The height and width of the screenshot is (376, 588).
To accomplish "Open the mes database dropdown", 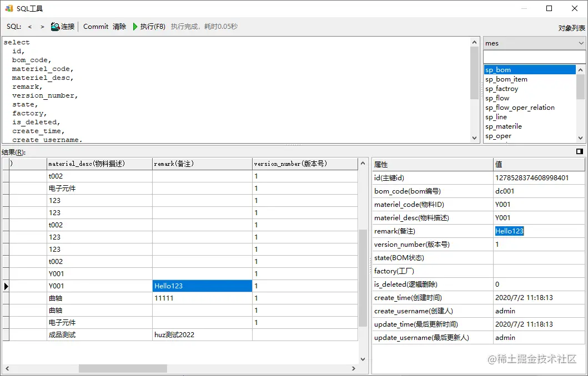I will tap(534, 43).
